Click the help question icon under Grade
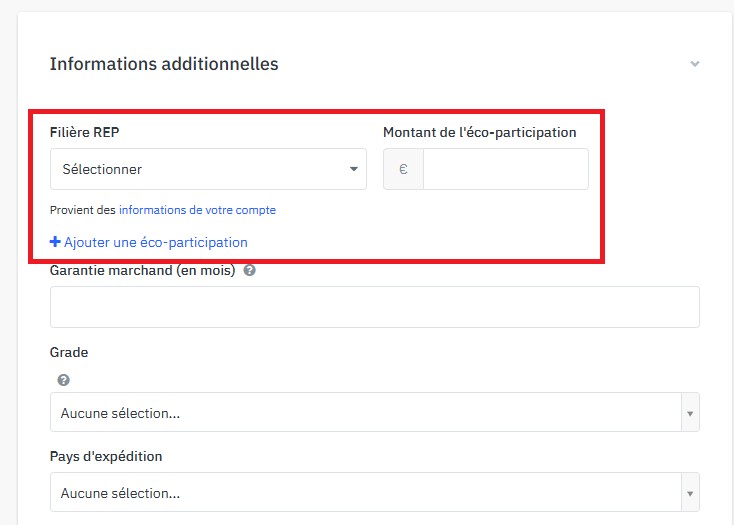The height and width of the screenshot is (529, 734). (63, 380)
